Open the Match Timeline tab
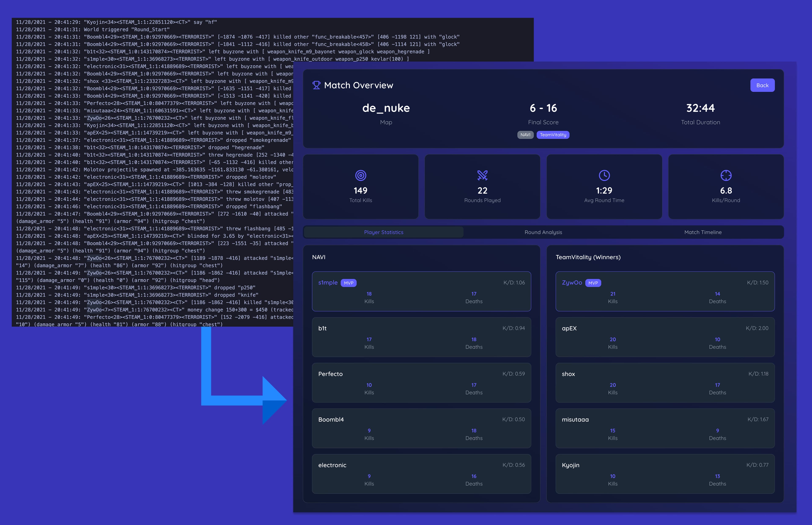 coord(703,232)
